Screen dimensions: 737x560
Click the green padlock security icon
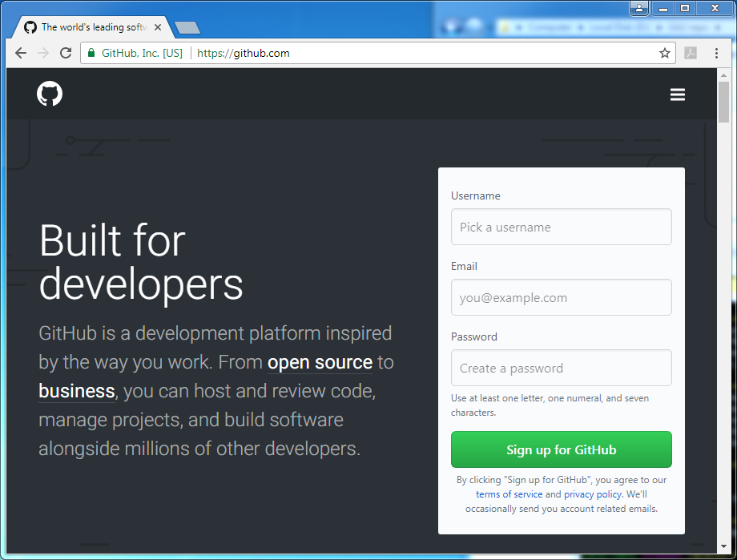(x=91, y=53)
